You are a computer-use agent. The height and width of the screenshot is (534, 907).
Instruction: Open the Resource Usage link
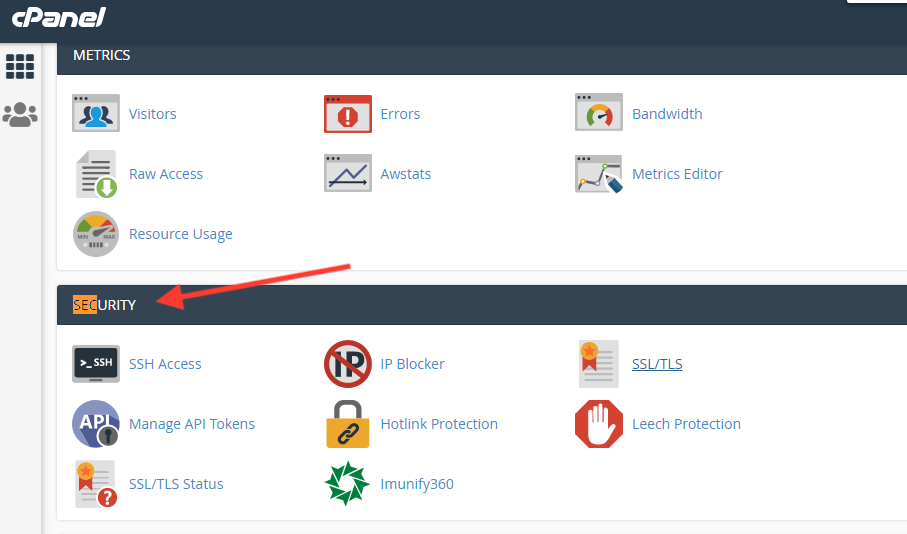[180, 234]
